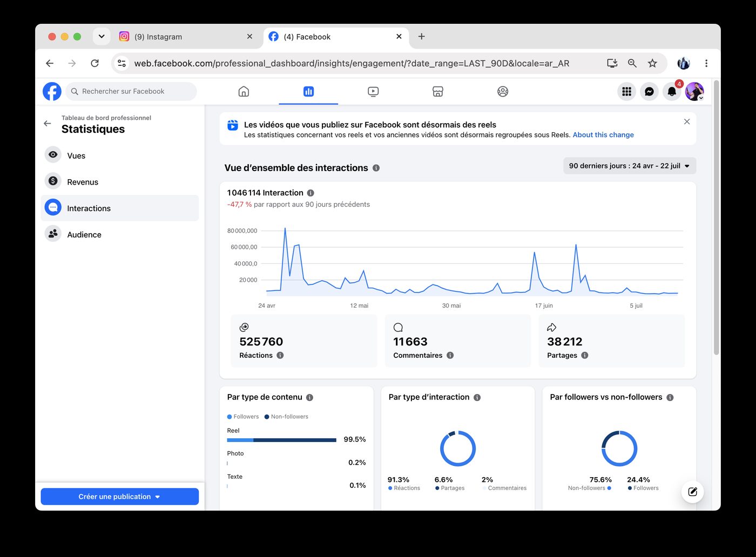
Task: Click the floating compose pencil icon
Action: tap(693, 492)
